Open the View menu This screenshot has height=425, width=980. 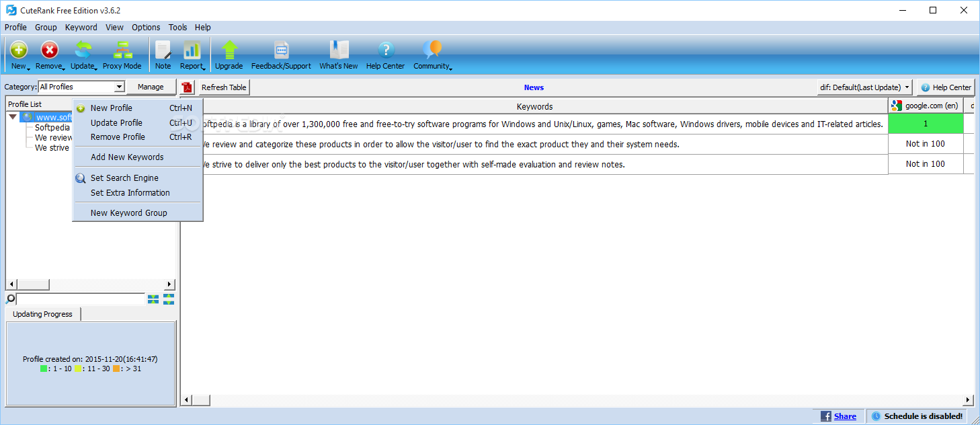click(x=114, y=28)
